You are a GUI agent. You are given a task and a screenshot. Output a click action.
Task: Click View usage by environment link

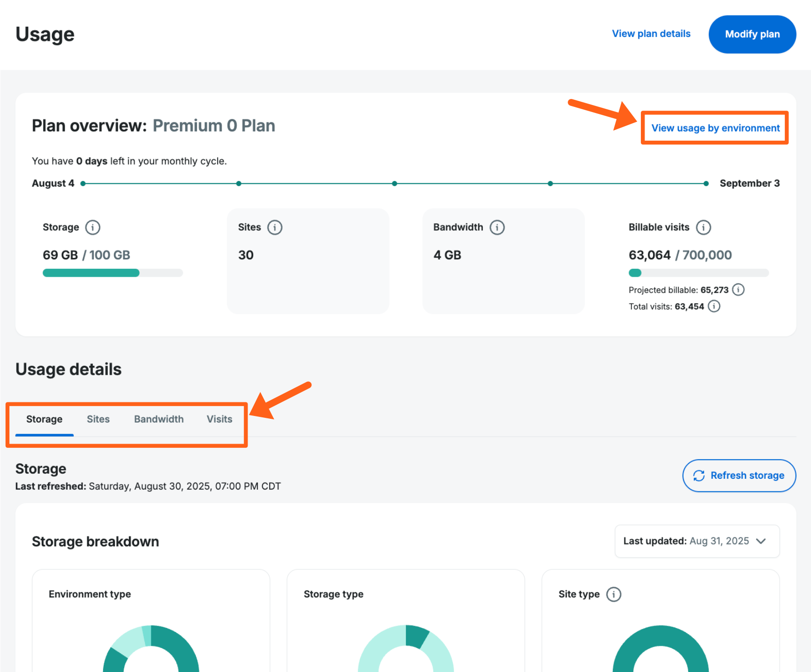(715, 128)
